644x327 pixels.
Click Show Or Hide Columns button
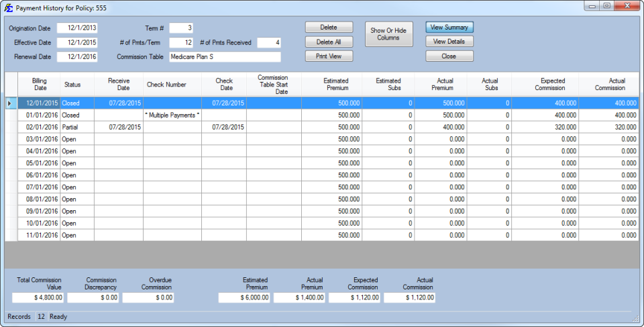(388, 35)
